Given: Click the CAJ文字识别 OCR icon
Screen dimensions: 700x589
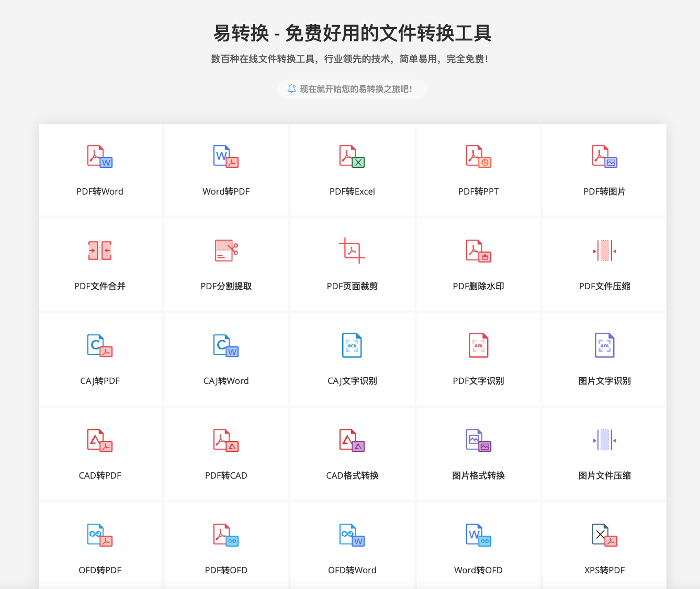Looking at the screenshot, I should 352,346.
